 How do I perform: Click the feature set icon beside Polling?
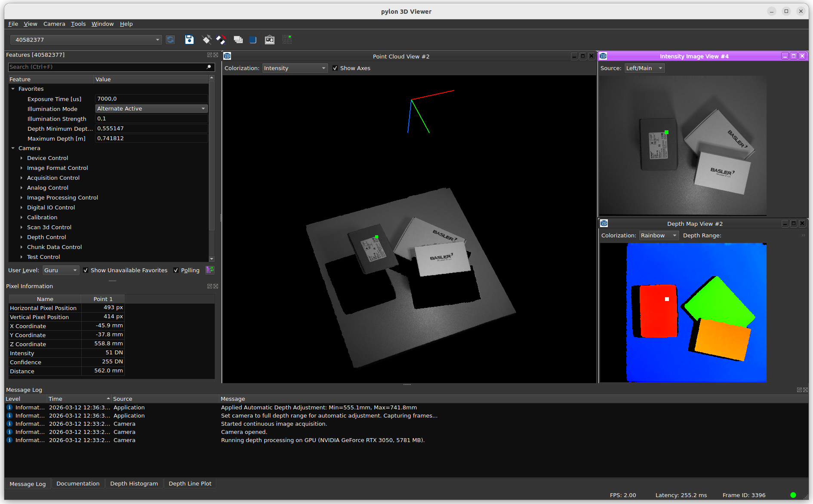click(x=209, y=270)
